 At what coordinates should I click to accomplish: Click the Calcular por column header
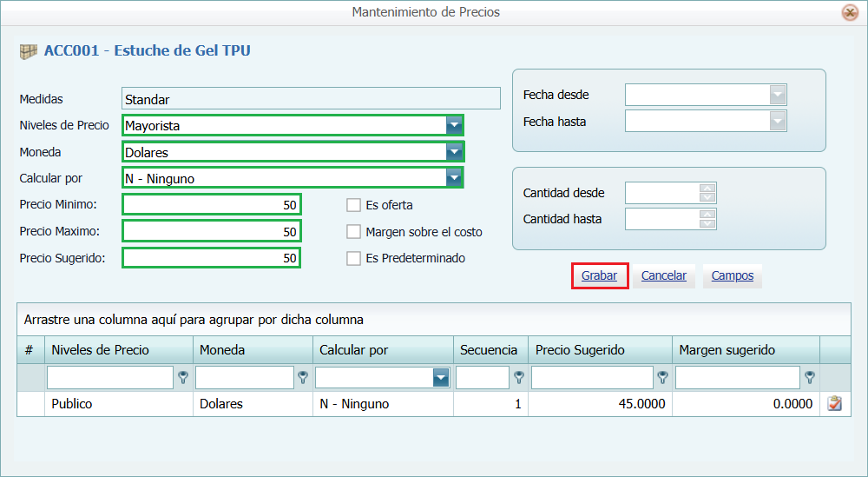353,350
